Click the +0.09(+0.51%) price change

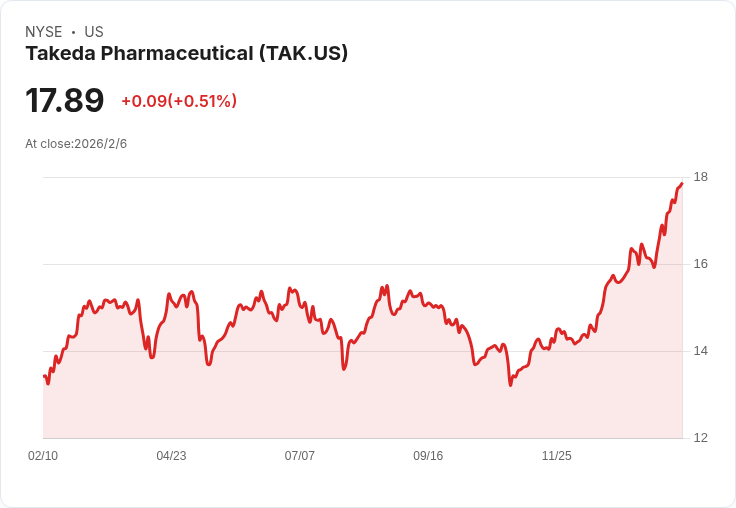point(179,101)
